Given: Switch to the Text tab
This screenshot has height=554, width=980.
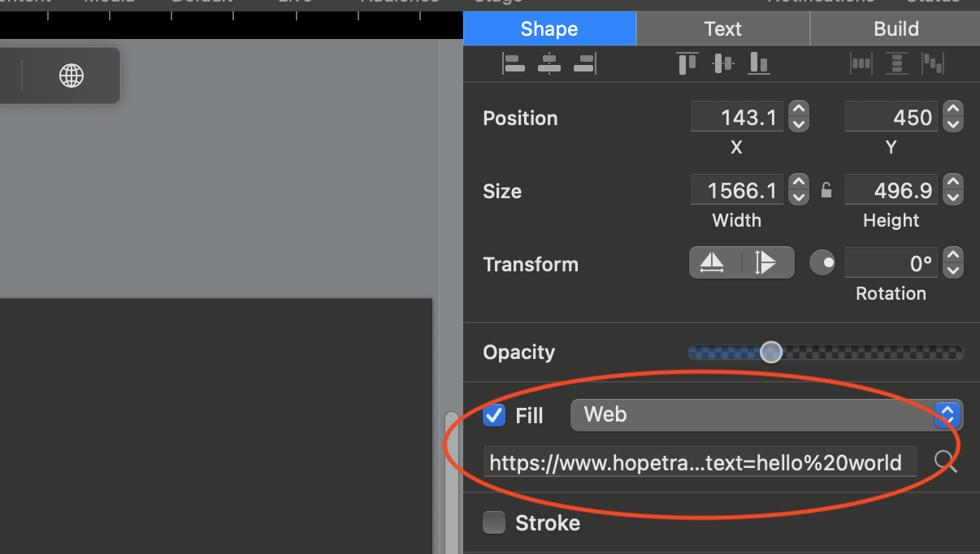Looking at the screenshot, I should pos(722,28).
